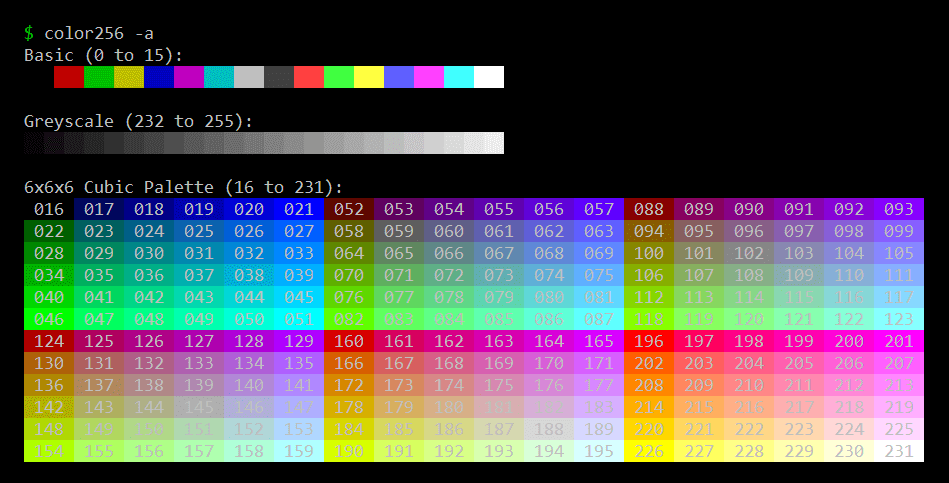Choose palette cell 178
Viewport: 949px width, 483px height.
tap(349, 407)
